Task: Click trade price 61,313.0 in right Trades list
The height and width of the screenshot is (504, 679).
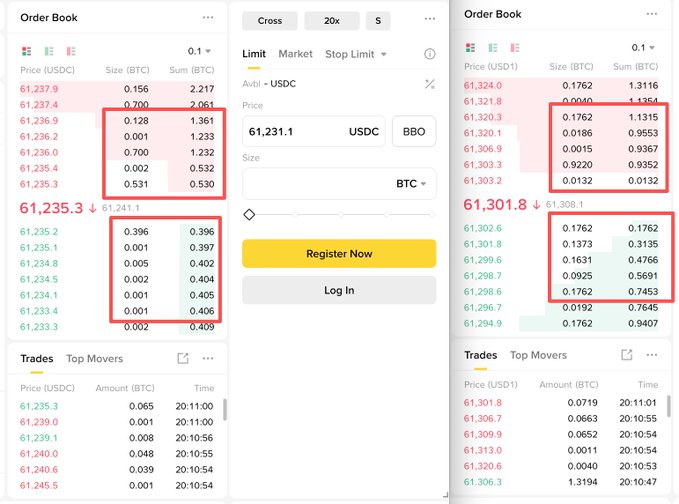Action: (x=483, y=450)
